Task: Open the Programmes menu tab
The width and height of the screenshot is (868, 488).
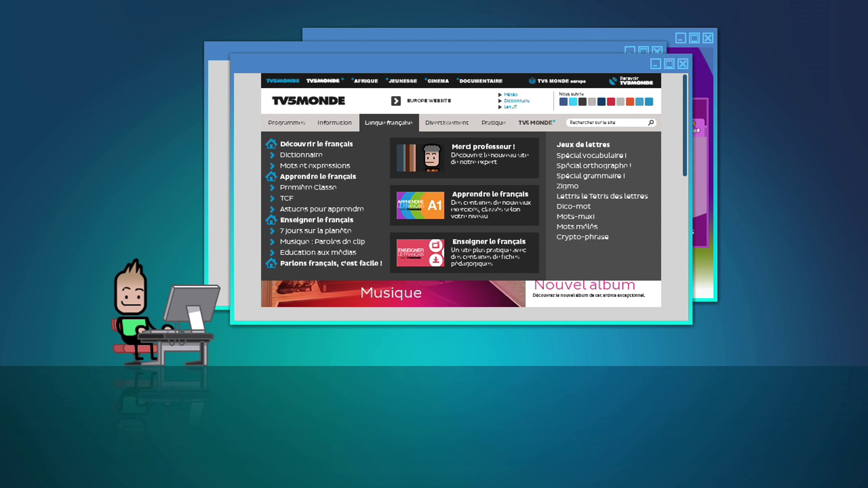Action: click(x=286, y=123)
